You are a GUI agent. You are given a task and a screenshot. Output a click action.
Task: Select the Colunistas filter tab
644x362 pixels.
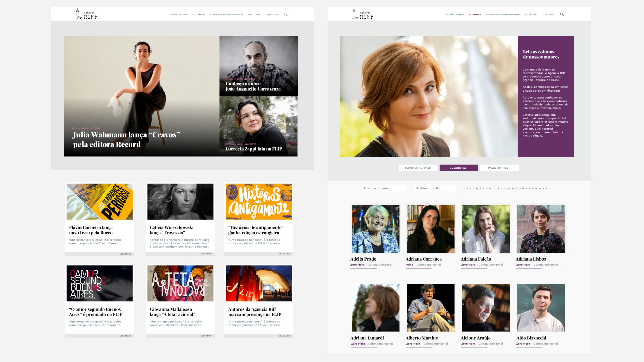[x=458, y=168]
